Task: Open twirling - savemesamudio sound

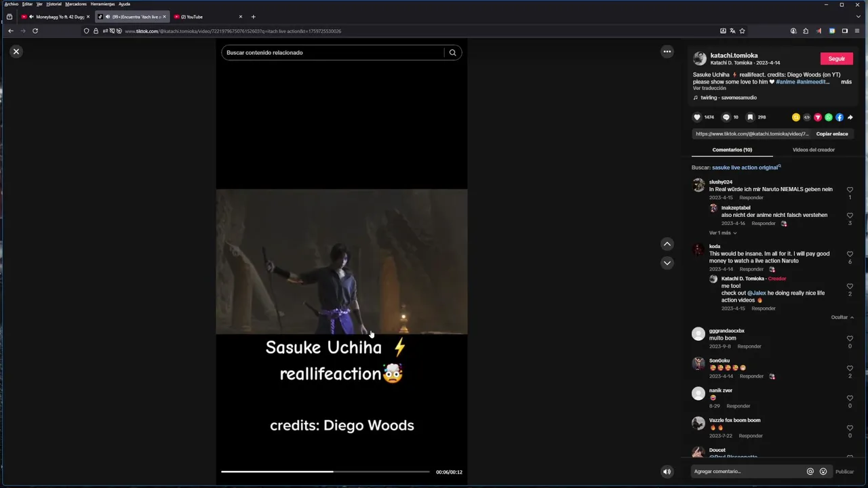Action: 728,98
